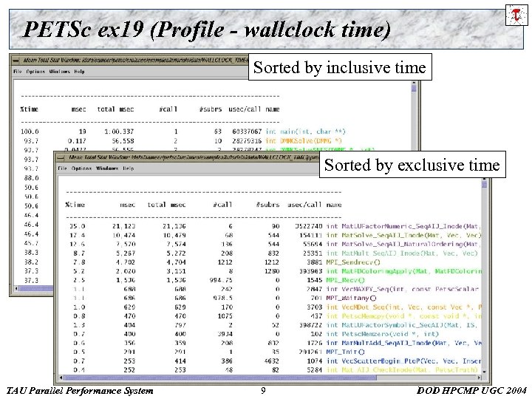The height and width of the screenshot is (399, 532).
Task: Select 'MatSolve_SeqAIJ_Inode' function name
Action: (x=382, y=235)
